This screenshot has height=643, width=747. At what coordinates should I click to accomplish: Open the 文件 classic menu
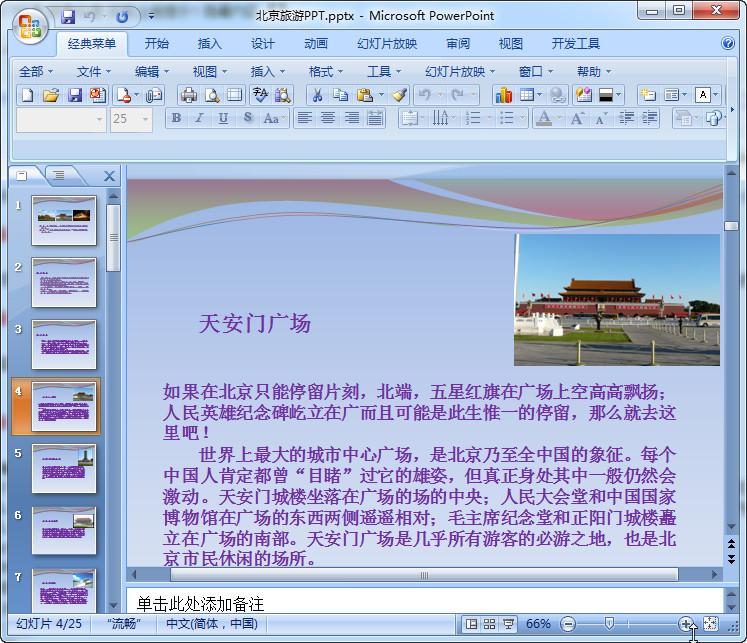tap(94, 72)
